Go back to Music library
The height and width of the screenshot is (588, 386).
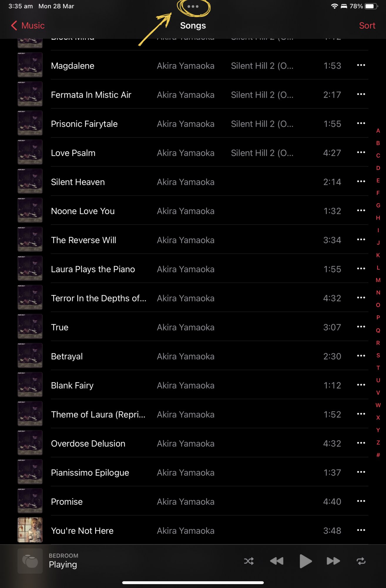(x=28, y=26)
